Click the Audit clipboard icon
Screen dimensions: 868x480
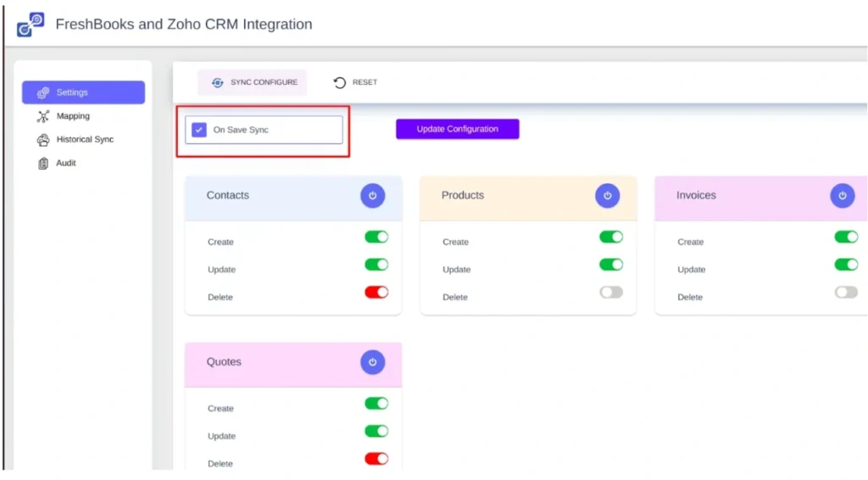point(43,164)
